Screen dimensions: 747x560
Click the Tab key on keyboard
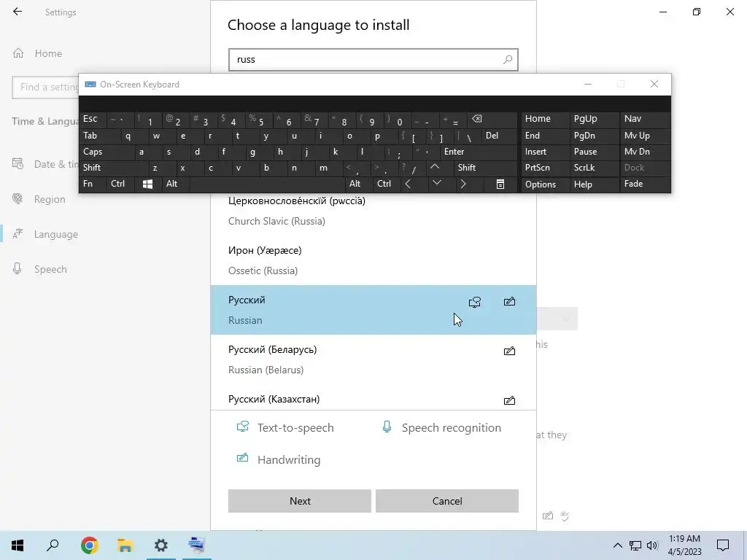98,136
